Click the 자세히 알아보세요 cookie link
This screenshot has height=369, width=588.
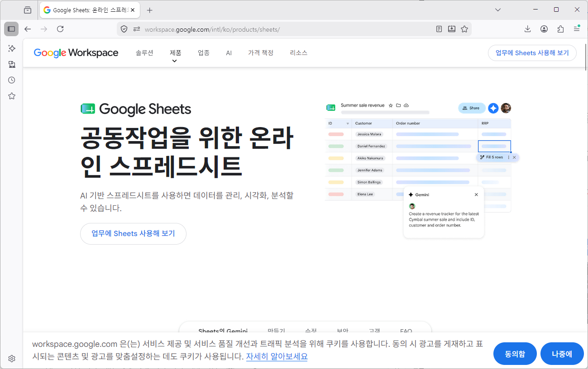pyautogui.click(x=277, y=356)
